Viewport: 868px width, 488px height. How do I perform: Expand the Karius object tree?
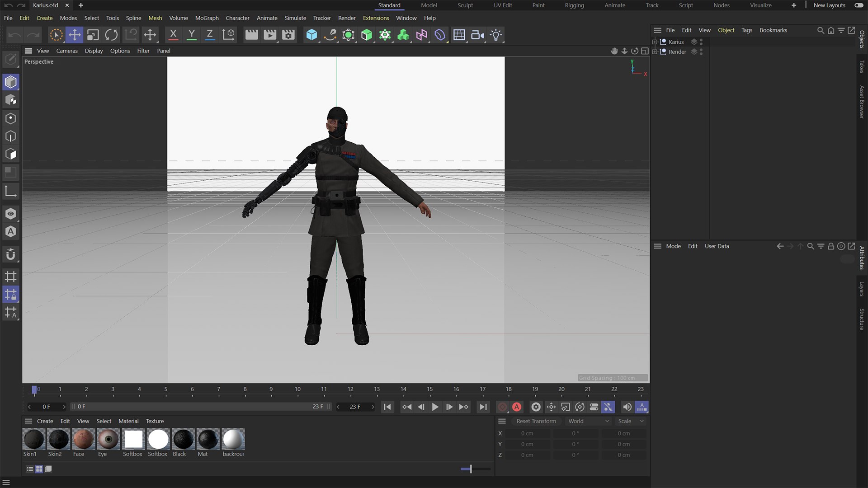pyautogui.click(x=655, y=42)
